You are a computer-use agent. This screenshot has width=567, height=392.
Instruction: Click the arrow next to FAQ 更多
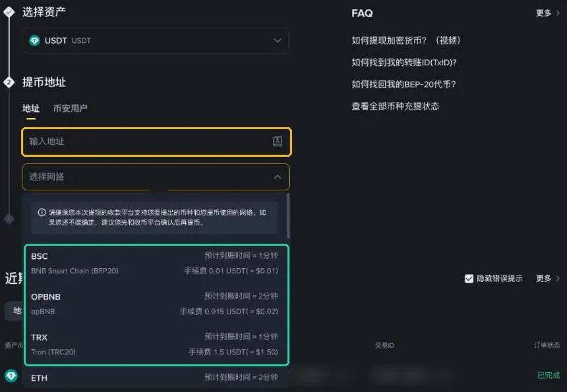click(x=558, y=13)
